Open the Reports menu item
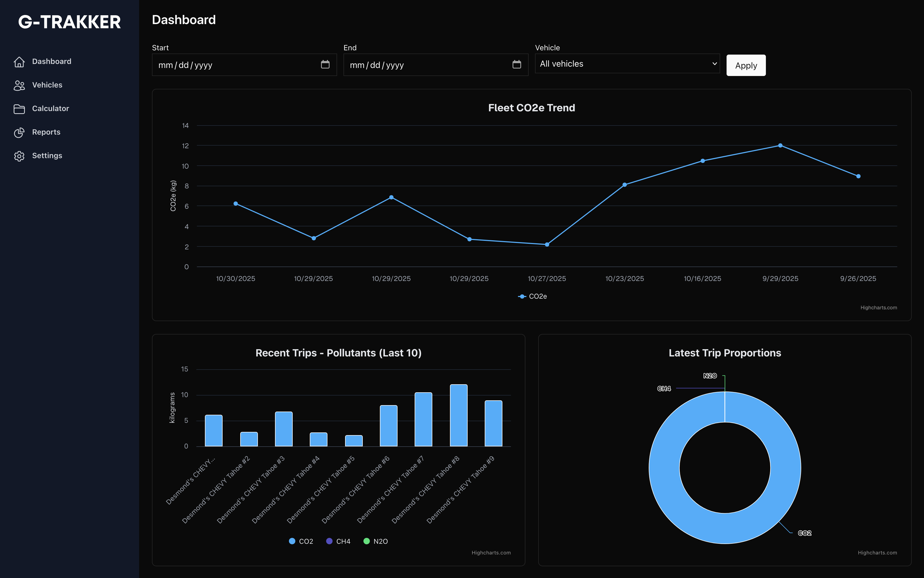Viewport: 924px width, 578px height. click(46, 132)
